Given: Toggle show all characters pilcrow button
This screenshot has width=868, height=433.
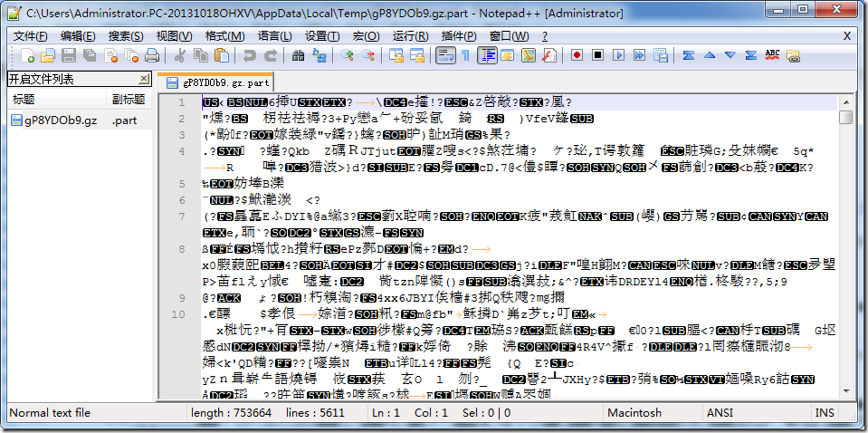Looking at the screenshot, I should pos(465,55).
